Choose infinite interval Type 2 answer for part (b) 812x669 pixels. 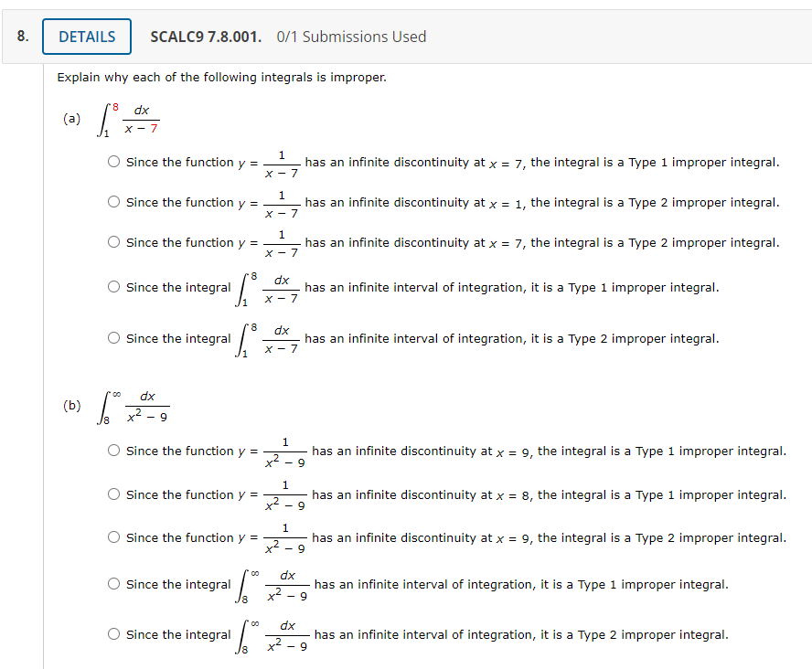pyautogui.click(x=113, y=633)
